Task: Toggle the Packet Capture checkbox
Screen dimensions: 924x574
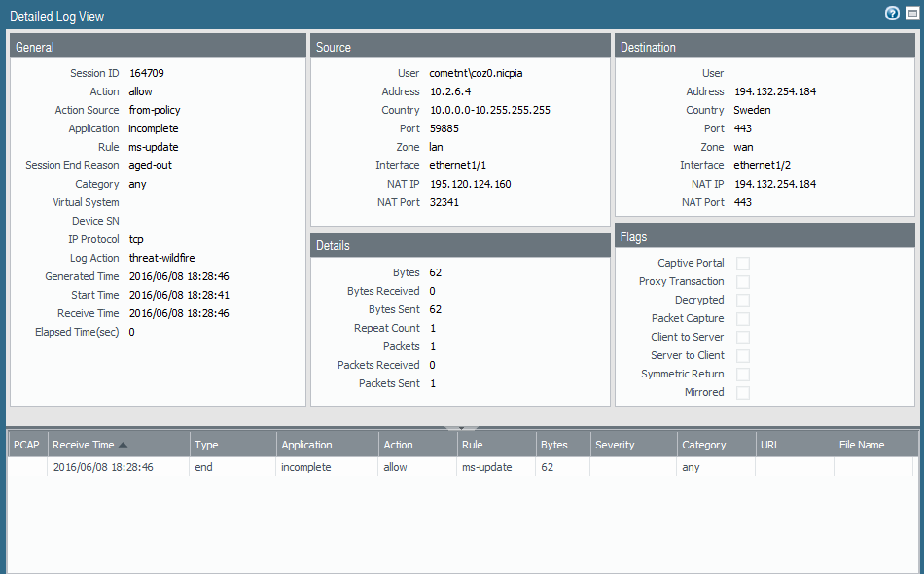Action: click(743, 319)
